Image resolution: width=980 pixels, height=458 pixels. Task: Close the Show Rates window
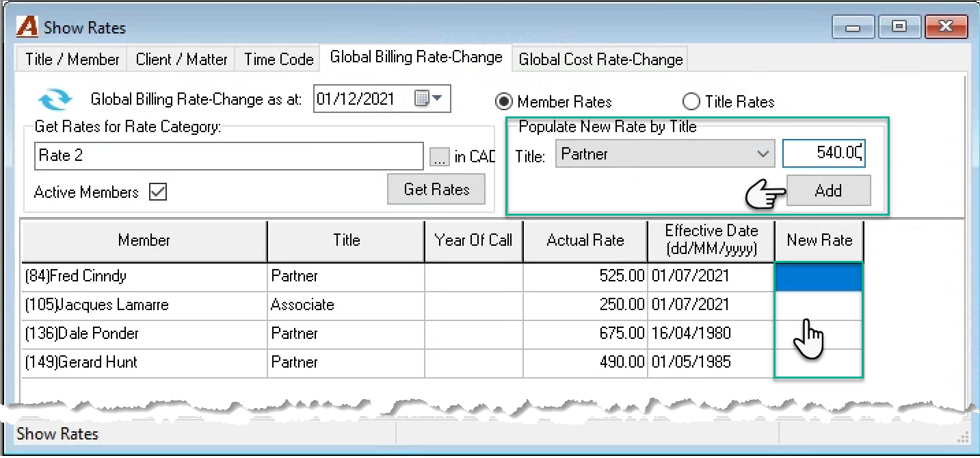coord(946,27)
